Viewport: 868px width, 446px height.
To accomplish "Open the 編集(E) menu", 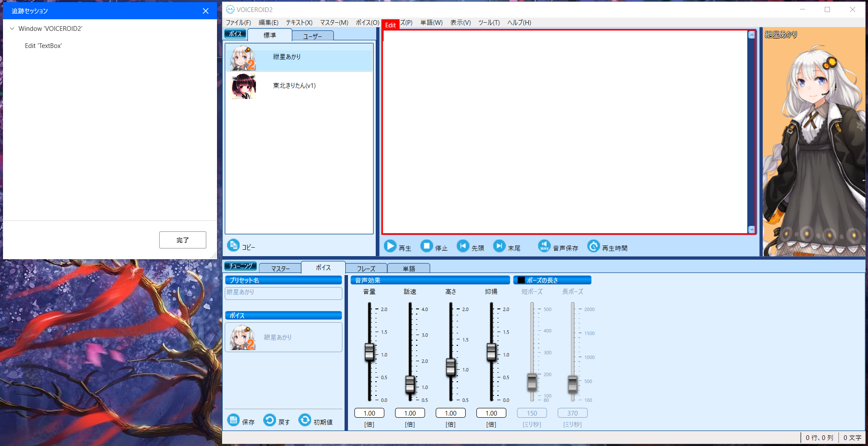I will coord(268,23).
